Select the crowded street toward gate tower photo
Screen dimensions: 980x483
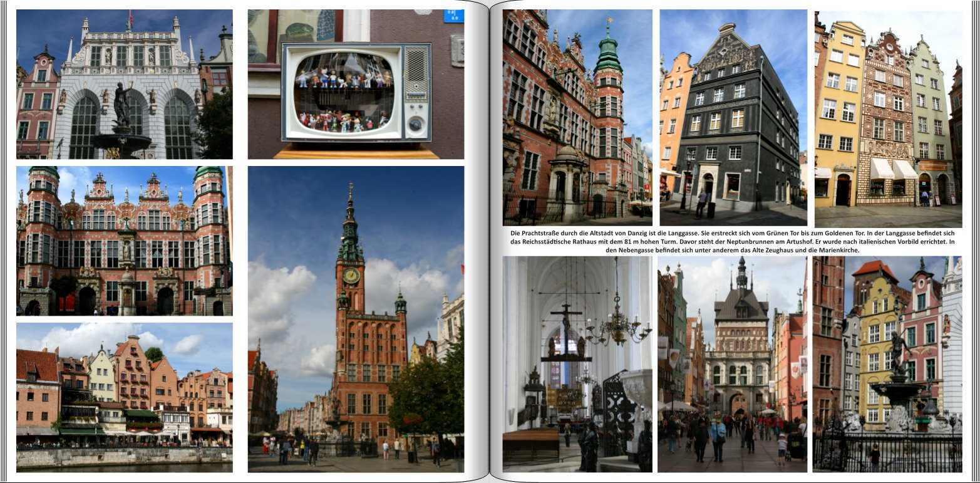732,364
